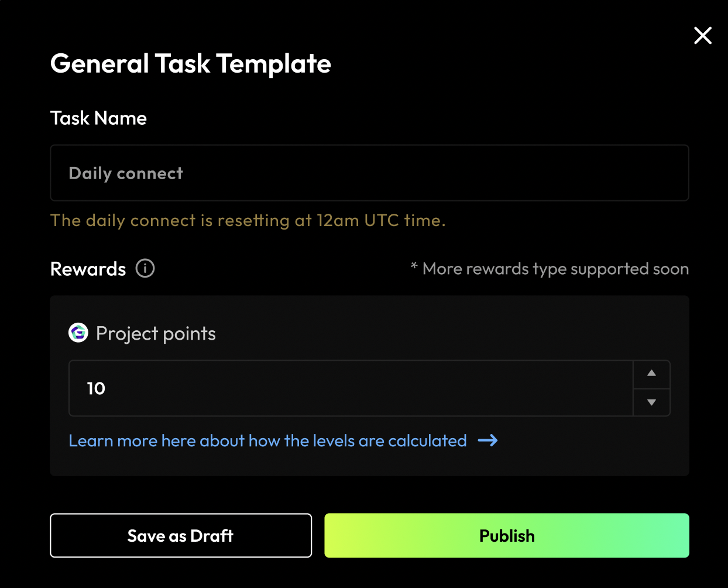728x588 pixels.
Task: Click the Rewards section label
Action: pos(88,269)
